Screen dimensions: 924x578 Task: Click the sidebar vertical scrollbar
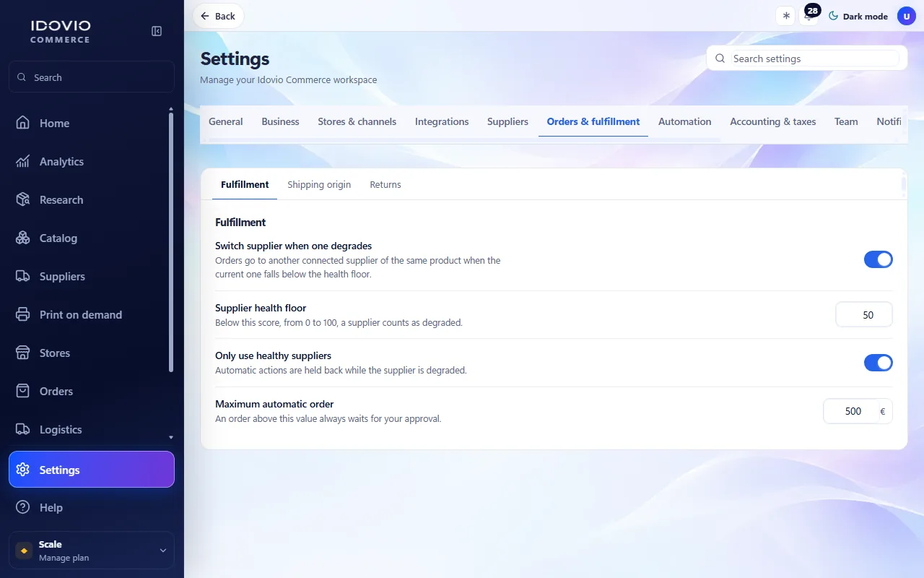[x=171, y=242]
